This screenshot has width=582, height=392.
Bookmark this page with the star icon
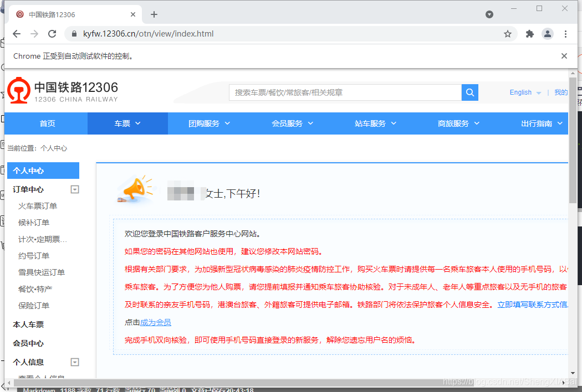click(507, 34)
